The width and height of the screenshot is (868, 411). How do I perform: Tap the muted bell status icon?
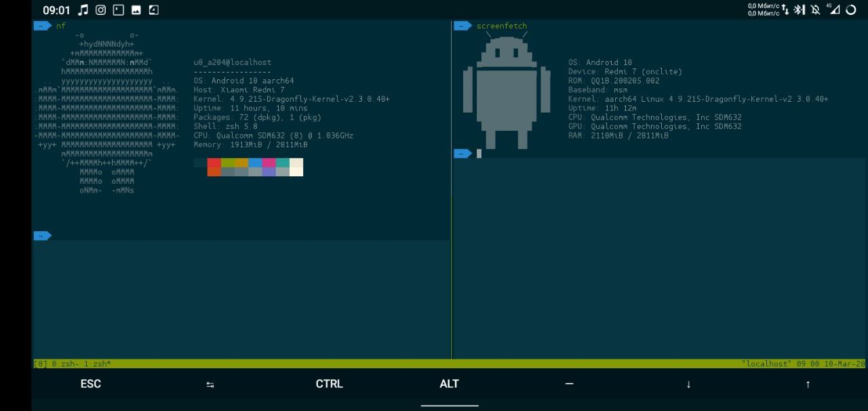click(x=815, y=9)
